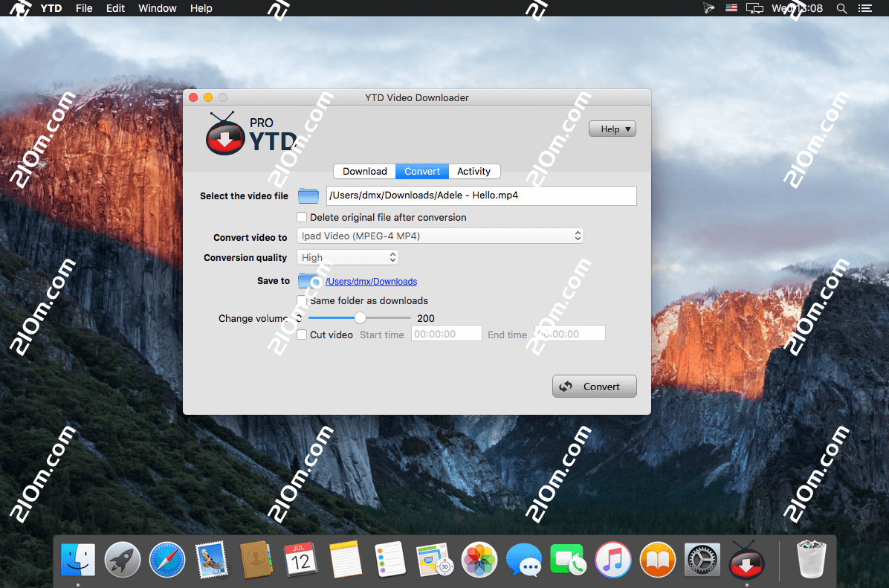This screenshot has width=889, height=588.
Task: Toggle Same folder as downloads checkbox
Action: [x=303, y=300]
